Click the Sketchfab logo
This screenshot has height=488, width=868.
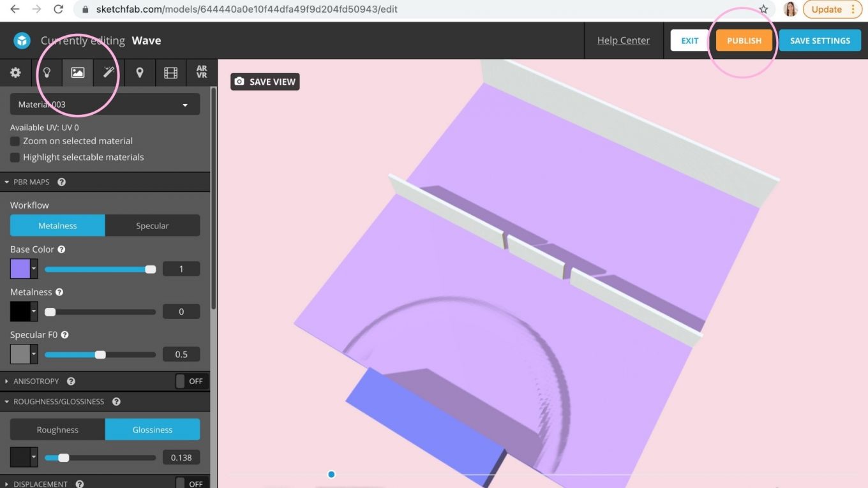coord(21,40)
